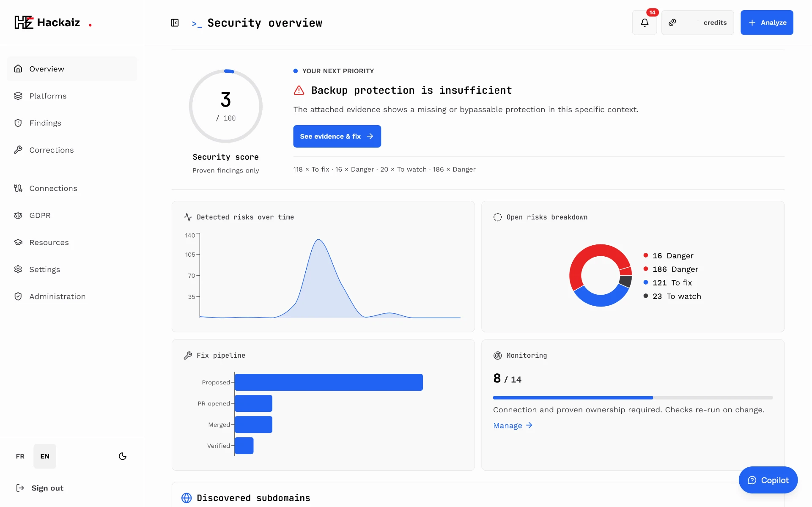
Task: Follow the Manage link
Action: tap(513, 425)
